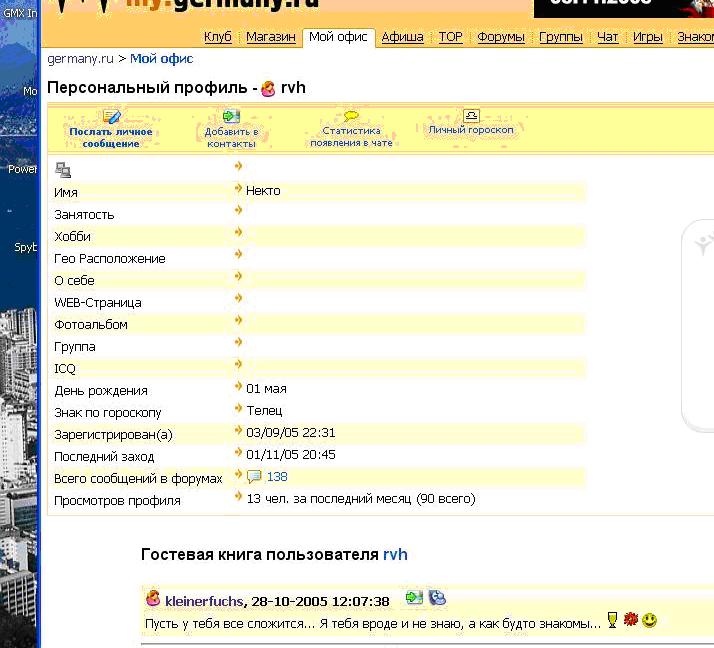This screenshot has width=714, height=648.
Task: Click the Занятость label
Action: pos(84,214)
